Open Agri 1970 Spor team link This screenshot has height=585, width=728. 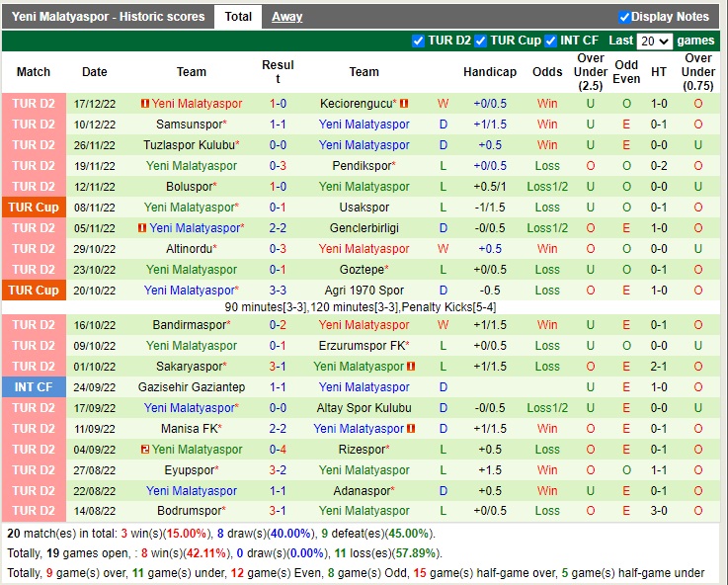pyautogui.click(x=364, y=291)
